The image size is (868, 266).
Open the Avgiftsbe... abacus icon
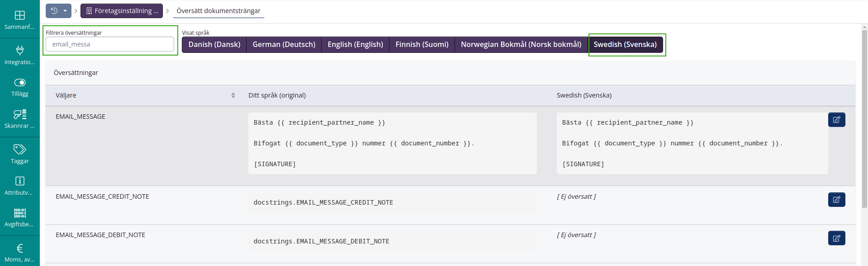[x=19, y=213]
